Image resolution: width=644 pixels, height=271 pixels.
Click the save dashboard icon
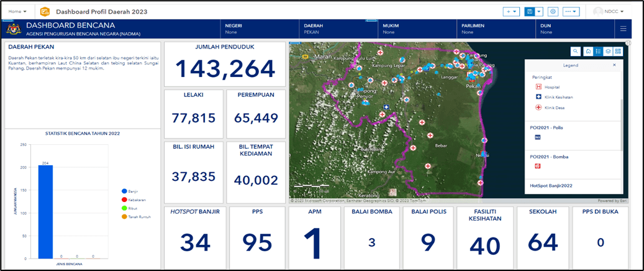(530, 12)
